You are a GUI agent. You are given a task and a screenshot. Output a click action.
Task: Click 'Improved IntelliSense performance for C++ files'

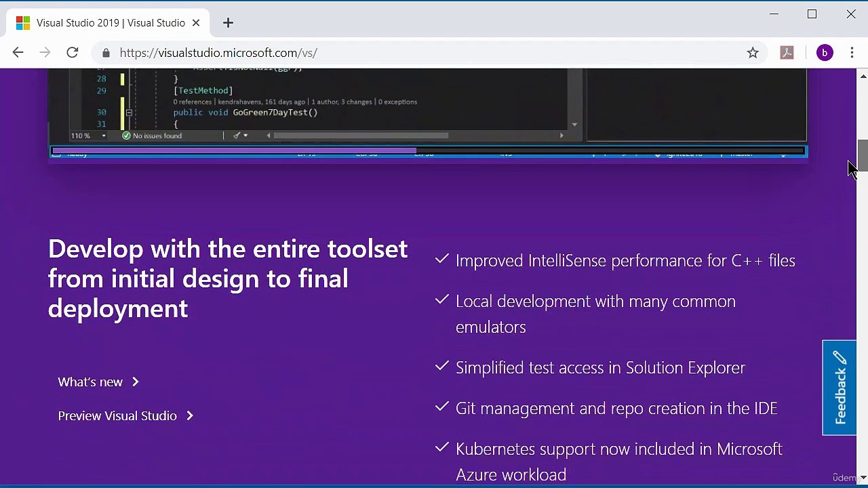pyautogui.click(x=625, y=261)
